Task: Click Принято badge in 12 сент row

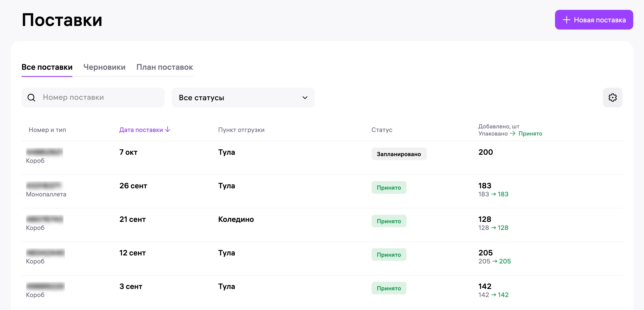Action: click(x=389, y=255)
